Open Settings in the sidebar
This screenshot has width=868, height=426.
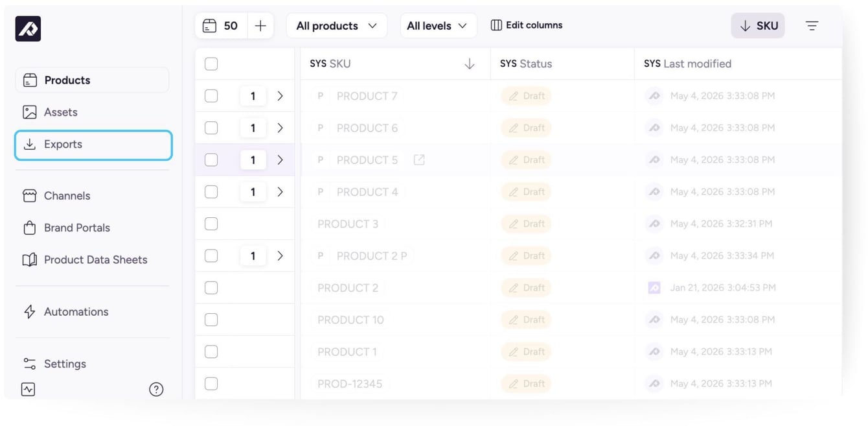[92, 364]
